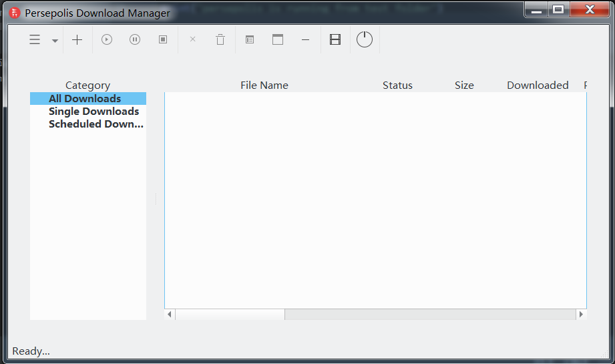Image resolution: width=615 pixels, height=364 pixels.
Task: Open the Scheduled Downloads category
Action: 95,124
